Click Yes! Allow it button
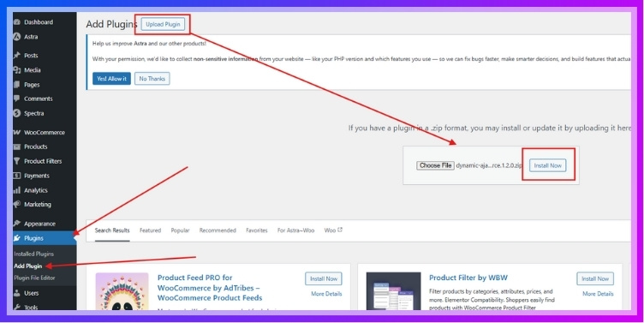Viewport: 644px width, 323px height. (111, 79)
